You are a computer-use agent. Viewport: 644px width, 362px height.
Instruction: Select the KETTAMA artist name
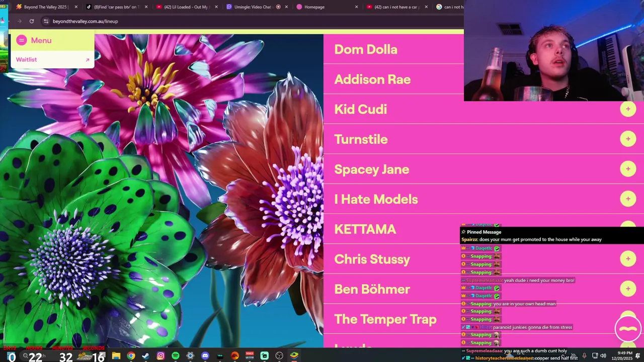coord(365,229)
